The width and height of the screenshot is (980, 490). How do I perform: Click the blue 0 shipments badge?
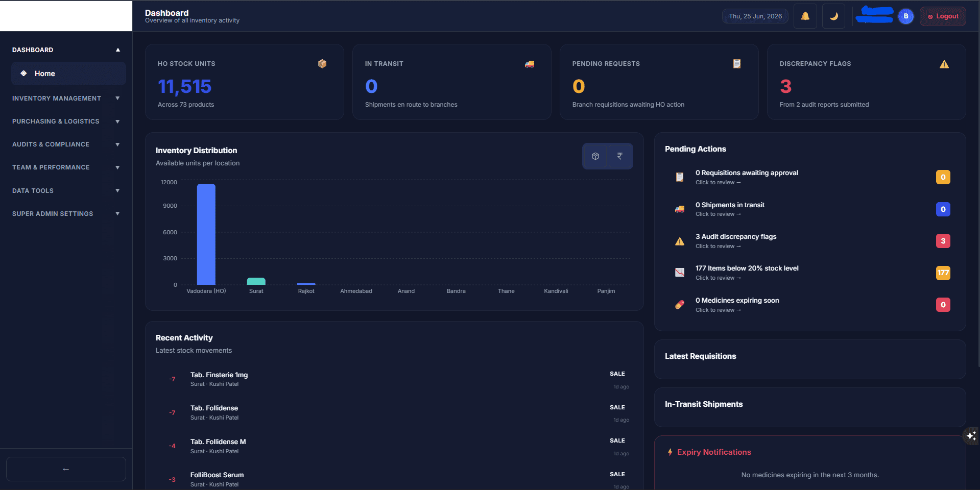point(943,209)
